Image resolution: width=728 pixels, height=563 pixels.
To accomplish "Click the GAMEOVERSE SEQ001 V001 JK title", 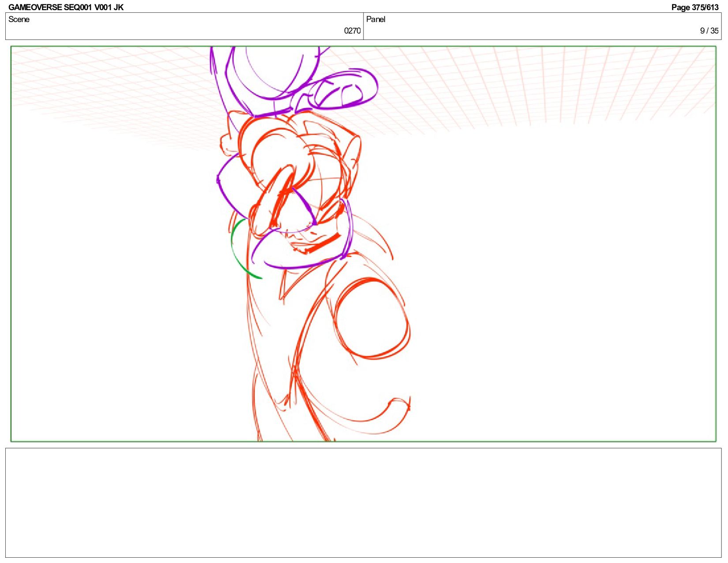I will point(66,7).
